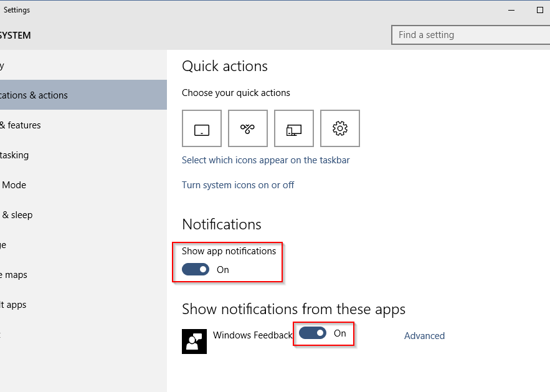Viewport: 550px width, 392px height.
Task: Open Select which icons appear on the taskbar
Action: pos(266,160)
